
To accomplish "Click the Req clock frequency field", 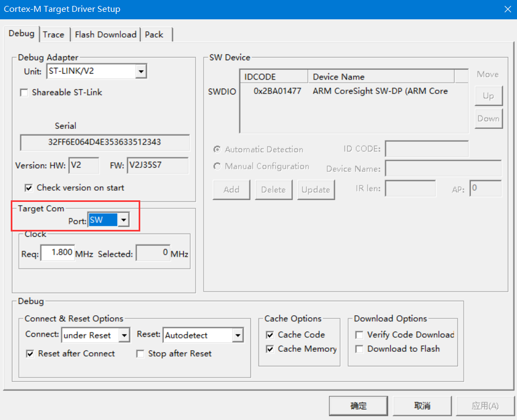I will coord(57,252).
